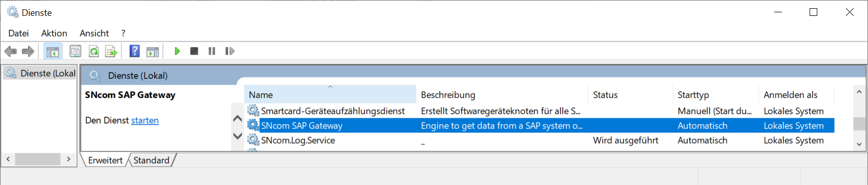868x185 pixels.
Task: Click the Restart Service toolbar icon
Action: point(230,51)
